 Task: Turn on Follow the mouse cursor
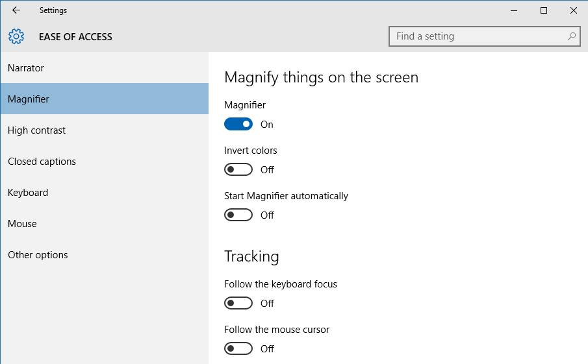pyautogui.click(x=238, y=348)
